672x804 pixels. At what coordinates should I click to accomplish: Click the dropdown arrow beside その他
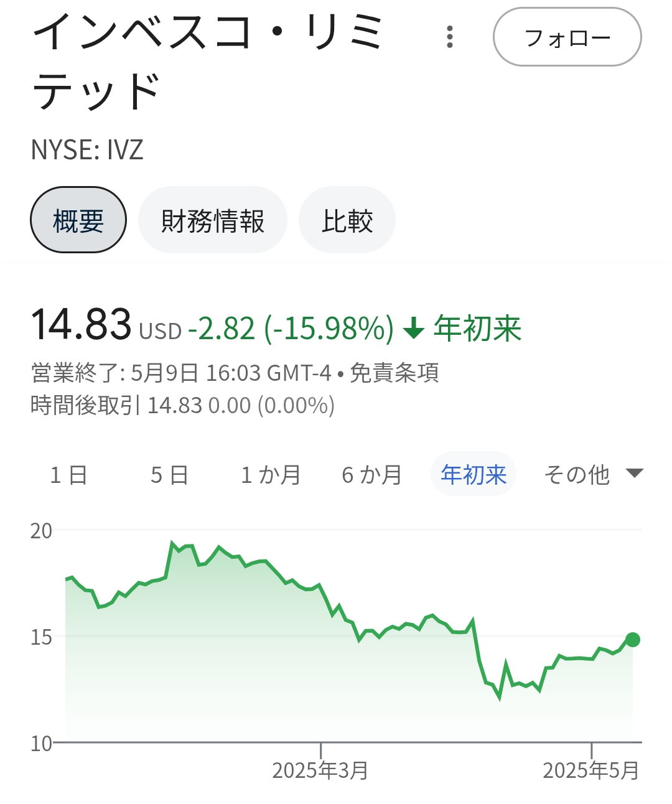pos(634,474)
